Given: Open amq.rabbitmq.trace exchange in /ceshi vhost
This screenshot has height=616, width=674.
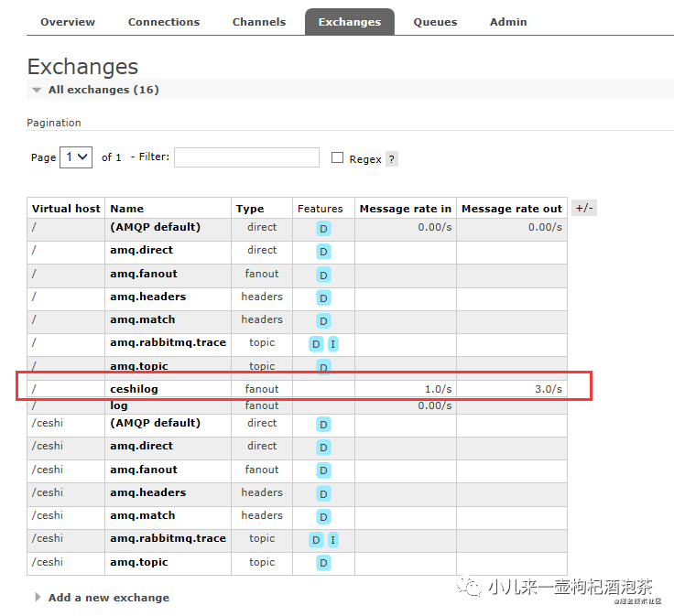Looking at the screenshot, I should click(x=168, y=538).
